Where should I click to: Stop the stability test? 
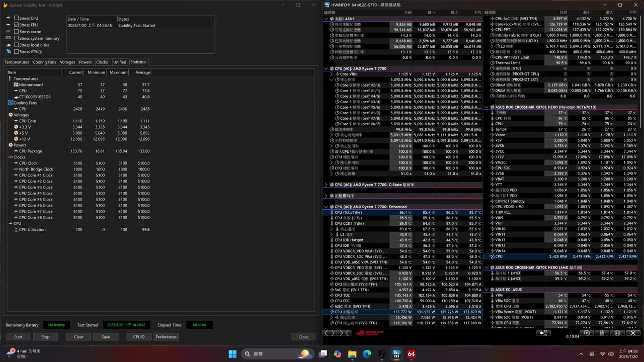[45, 337]
